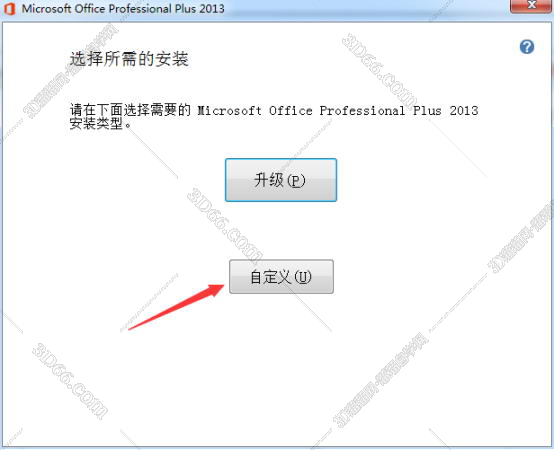
Task: Open the Help question mark icon
Action: [526, 47]
